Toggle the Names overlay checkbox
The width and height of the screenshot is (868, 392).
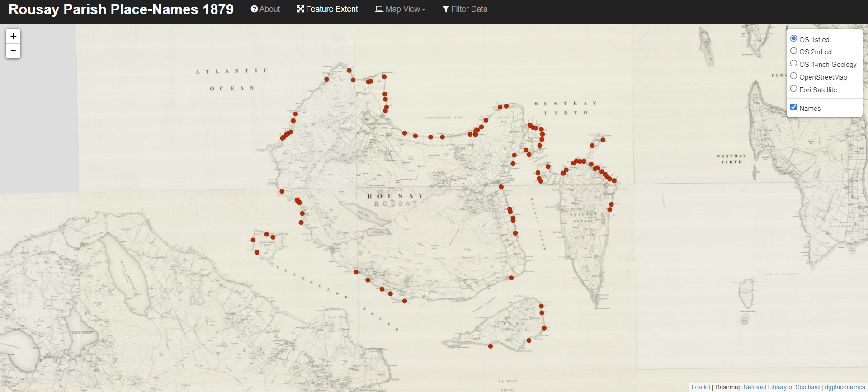(793, 107)
